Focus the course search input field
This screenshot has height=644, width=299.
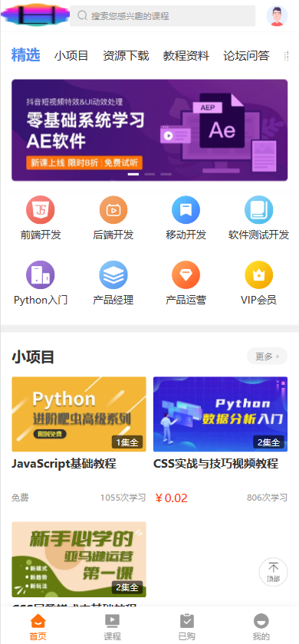tap(163, 15)
